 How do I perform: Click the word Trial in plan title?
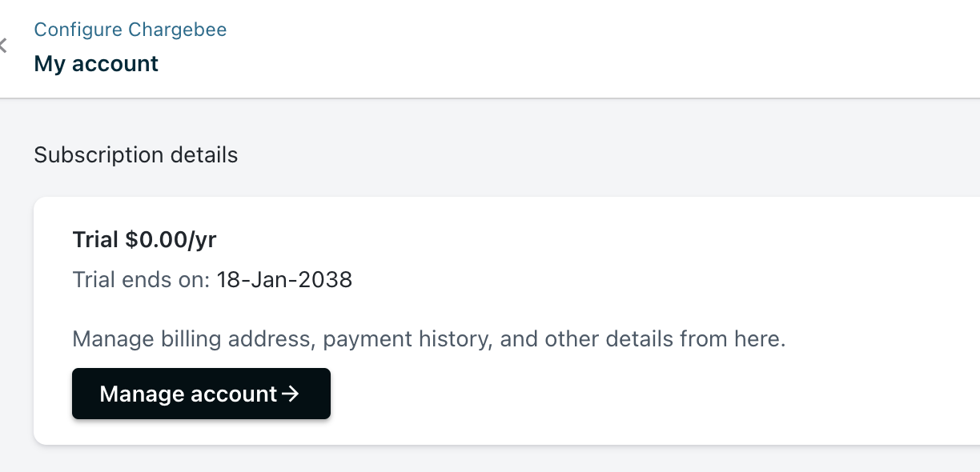[x=95, y=239]
